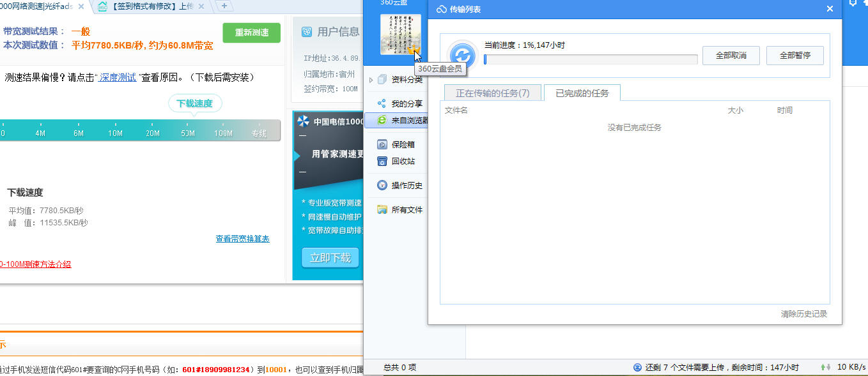Click the upload progress bar
The width and height of the screenshot is (868, 376).
tap(591, 59)
